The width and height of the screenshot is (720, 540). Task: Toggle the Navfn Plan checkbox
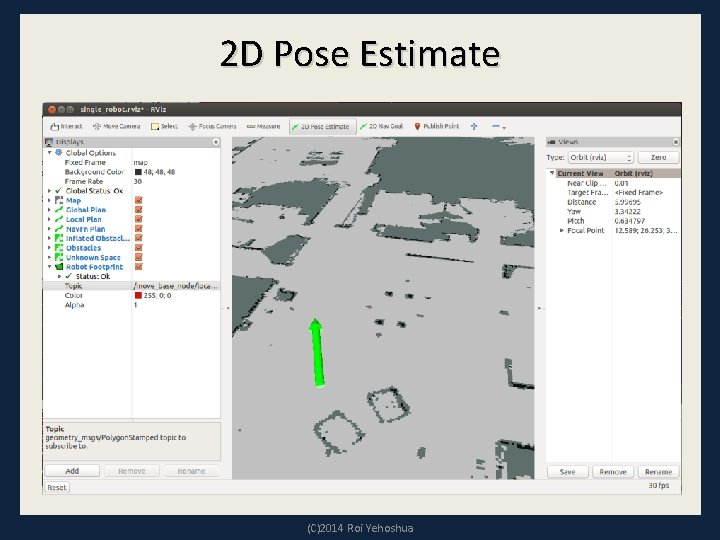[139, 229]
